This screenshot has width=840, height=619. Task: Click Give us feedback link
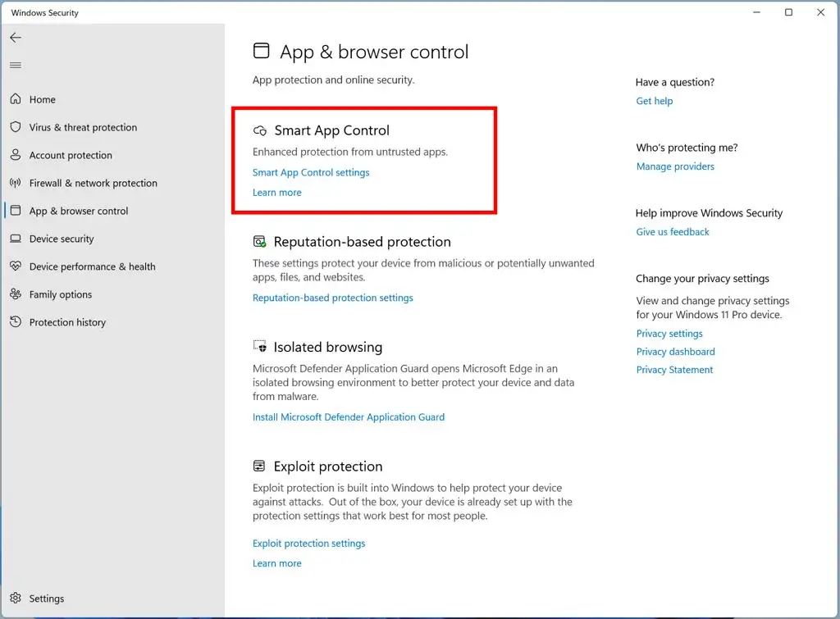tap(673, 232)
